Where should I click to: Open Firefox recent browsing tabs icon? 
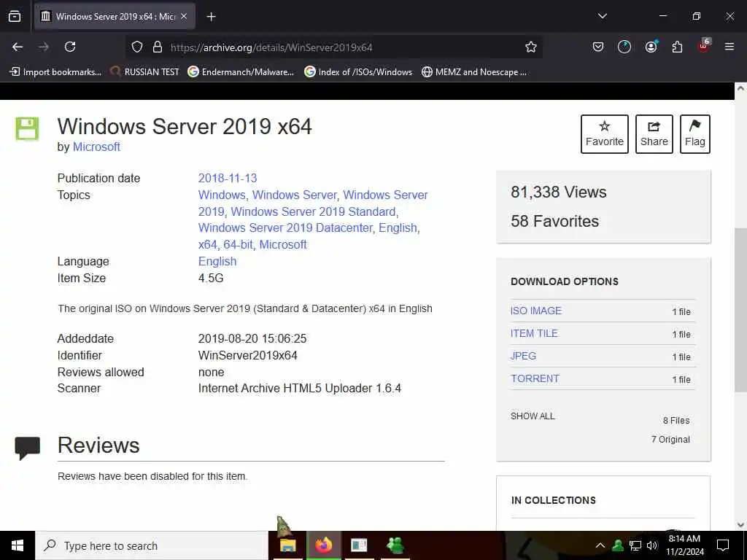[15, 16]
